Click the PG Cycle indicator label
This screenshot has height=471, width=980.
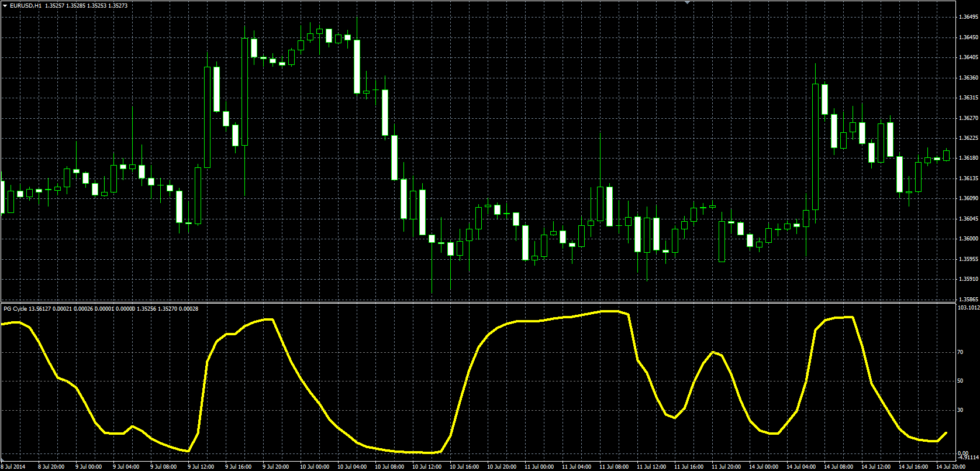point(15,308)
